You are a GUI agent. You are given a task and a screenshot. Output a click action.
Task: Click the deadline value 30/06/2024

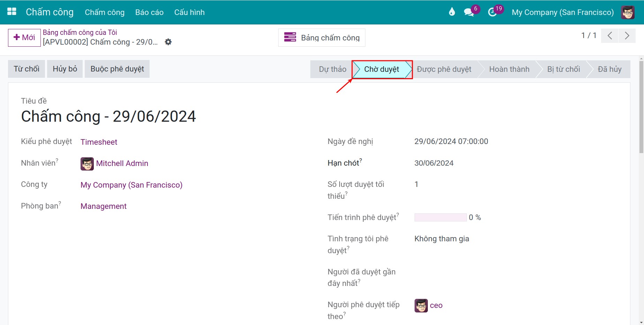[x=434, y=163]
